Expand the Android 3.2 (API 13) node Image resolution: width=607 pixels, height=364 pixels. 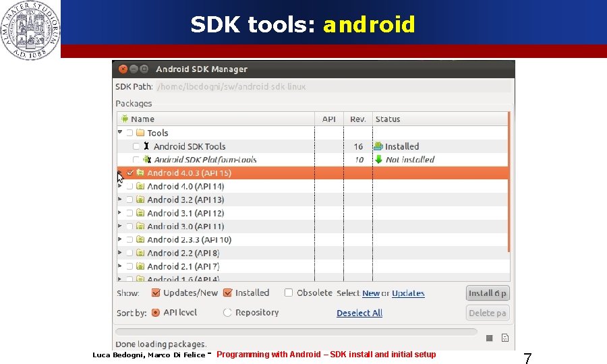[x=120, y=200]
